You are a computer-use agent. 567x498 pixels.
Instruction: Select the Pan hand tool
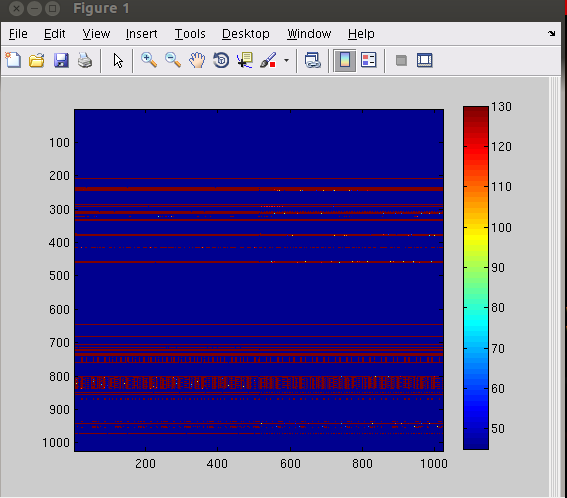pyautogui.click(x=197, y=60)
